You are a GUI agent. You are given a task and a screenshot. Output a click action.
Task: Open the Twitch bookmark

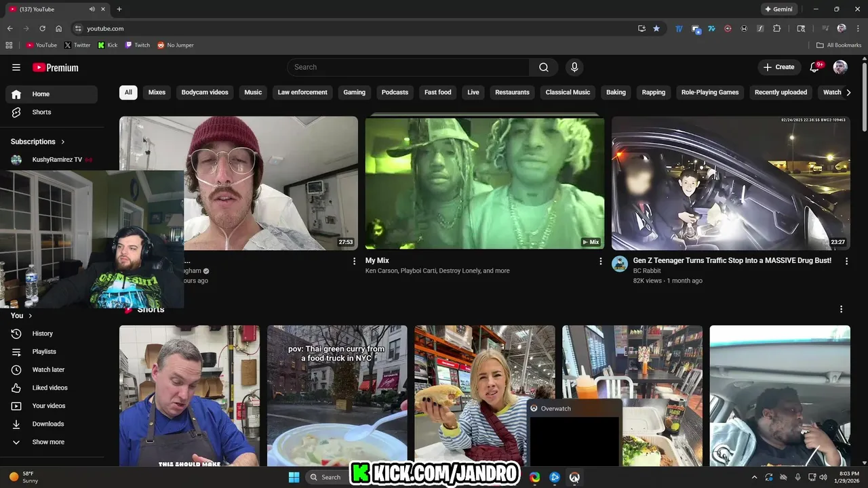point(138,45)
